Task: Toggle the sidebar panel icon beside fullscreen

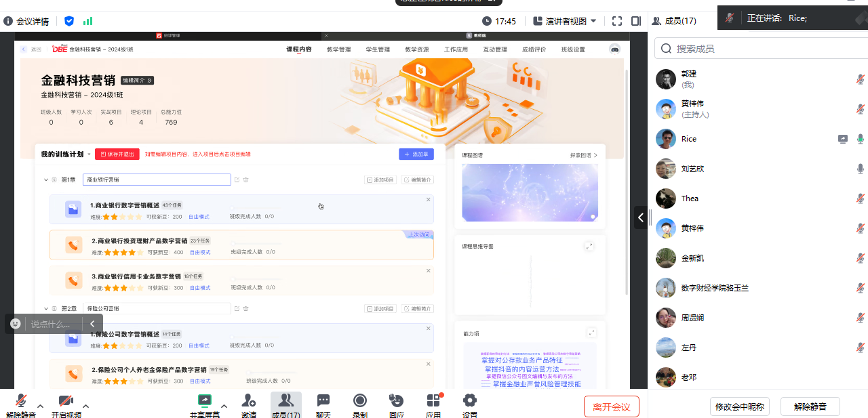Action: [x=636, y=21]
